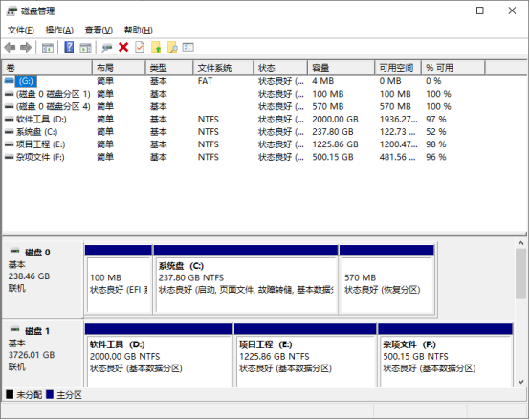Sort by the 布局 column header

pos(119,68)
